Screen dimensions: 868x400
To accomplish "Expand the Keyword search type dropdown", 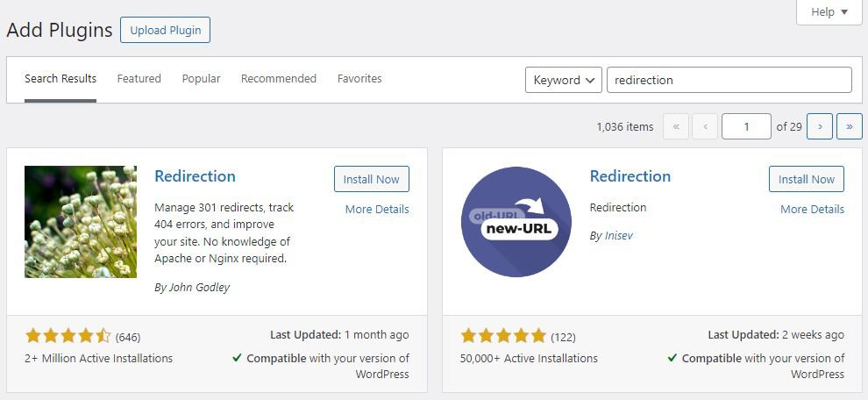I will click(564, 80).
